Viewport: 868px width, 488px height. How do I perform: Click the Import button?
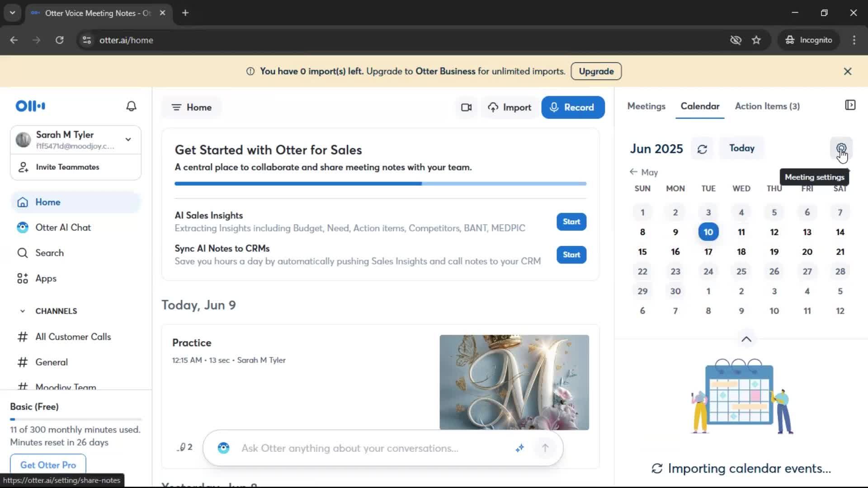[509, 108]
